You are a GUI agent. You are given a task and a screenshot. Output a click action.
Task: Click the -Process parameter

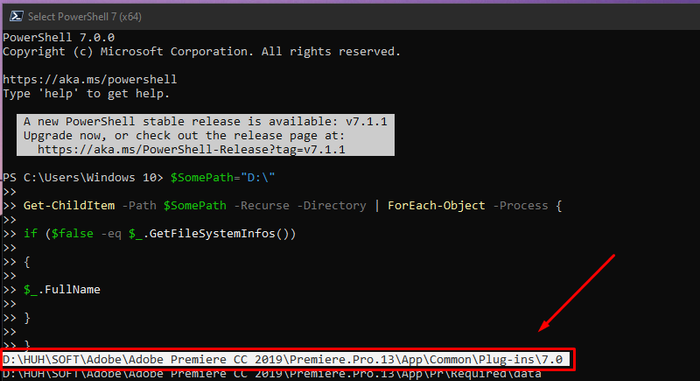click(x=521, y=205)
